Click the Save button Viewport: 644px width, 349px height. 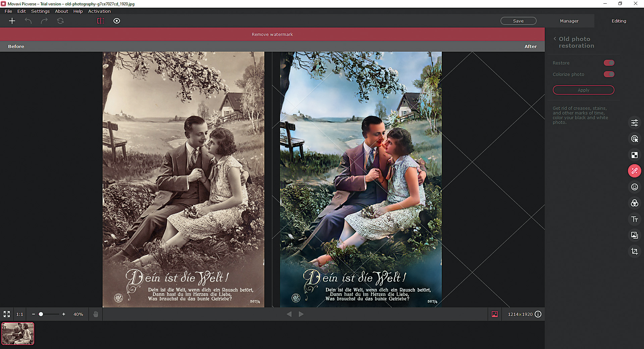(x=518, y=21)
